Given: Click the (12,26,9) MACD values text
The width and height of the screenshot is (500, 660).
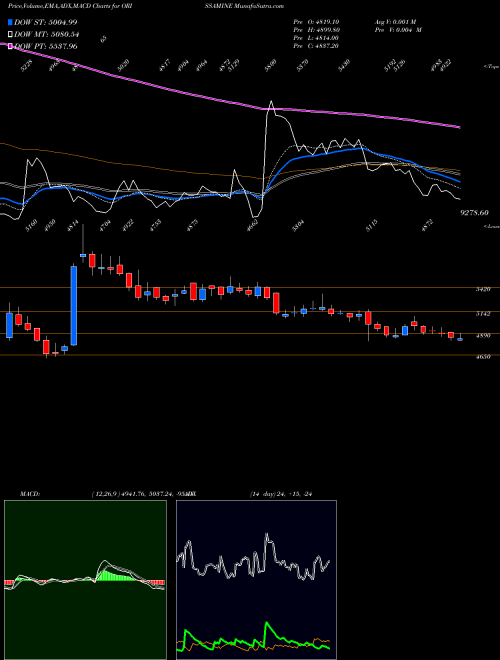Looking at the screenshot, I should pos(142,493).
